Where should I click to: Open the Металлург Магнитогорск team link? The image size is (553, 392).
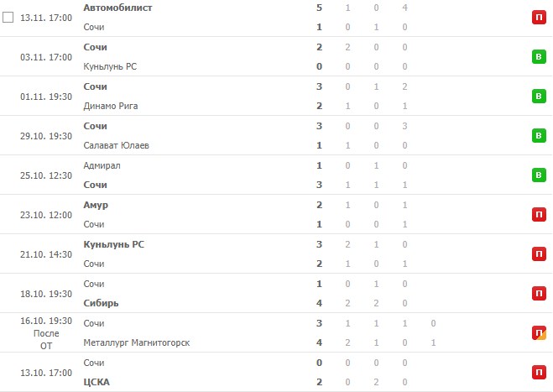click(138, 342)
